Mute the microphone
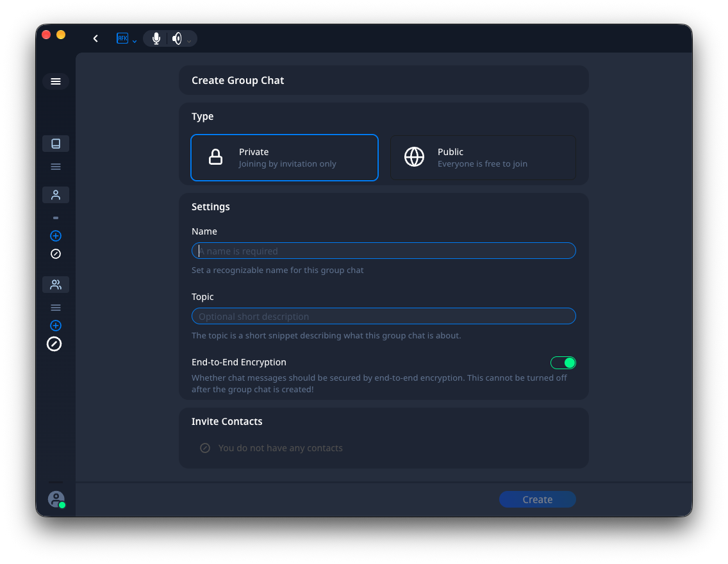This screenshot has width=728, height=564. [x=156, y=38]
